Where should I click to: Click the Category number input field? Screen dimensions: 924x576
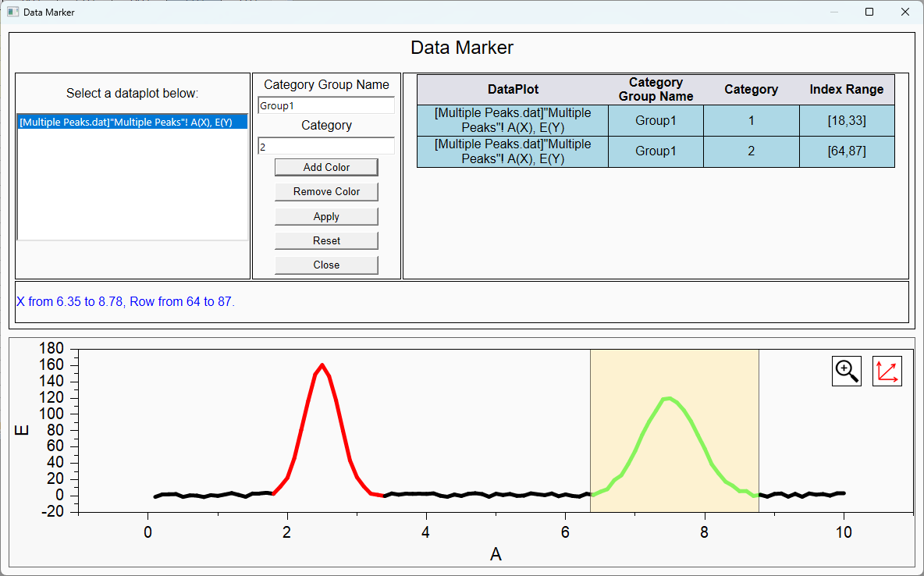326,146
